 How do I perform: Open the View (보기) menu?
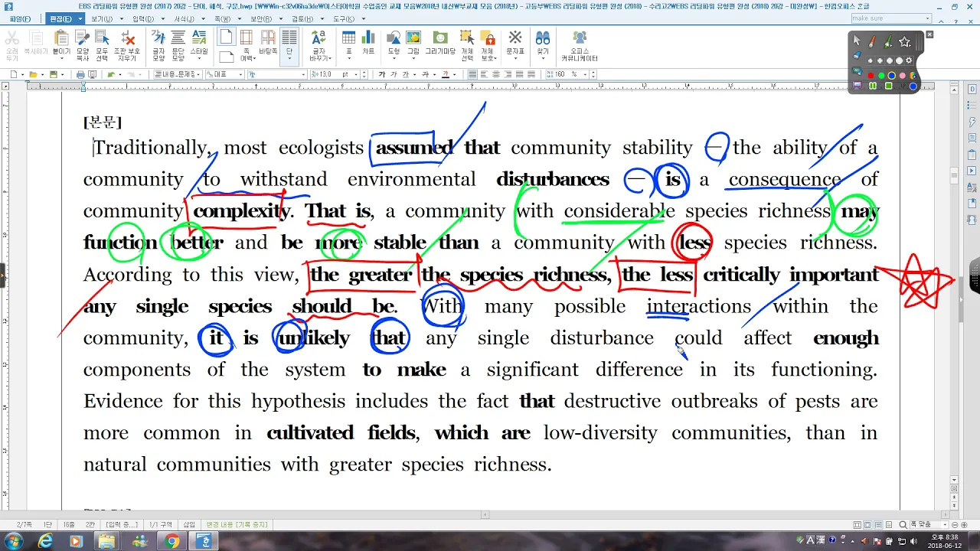(101, 18)
